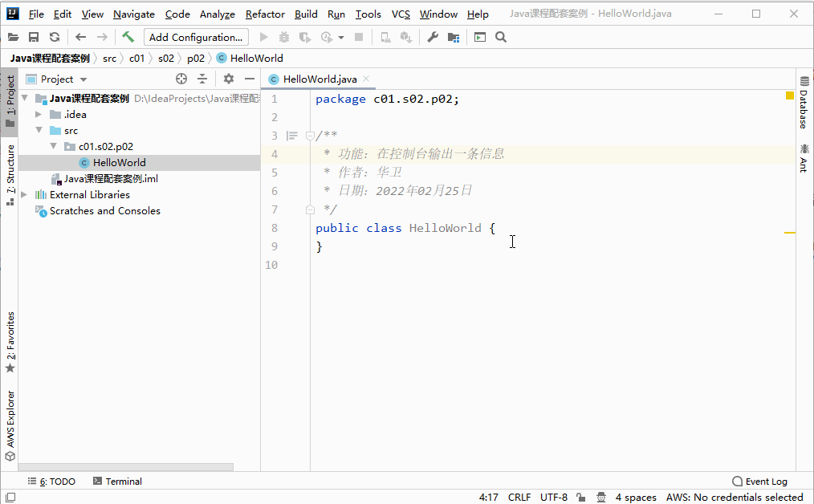Click the yellow warning stripe mark on editor scrollbar
814x504 pixels.
pos(790,233)
